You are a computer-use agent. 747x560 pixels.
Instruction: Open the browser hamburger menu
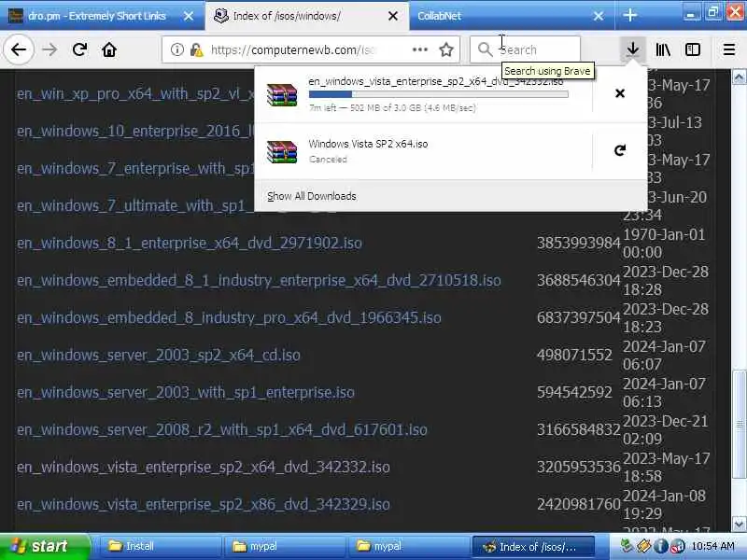pyautogui.click(x=729, y=49)
